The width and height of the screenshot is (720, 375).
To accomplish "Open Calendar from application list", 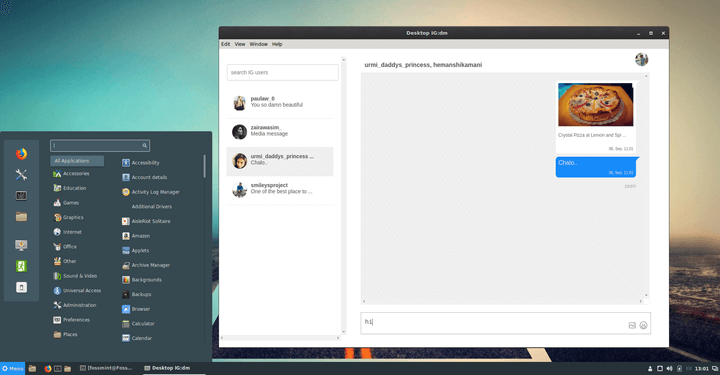I will click(x=137, y=338).
